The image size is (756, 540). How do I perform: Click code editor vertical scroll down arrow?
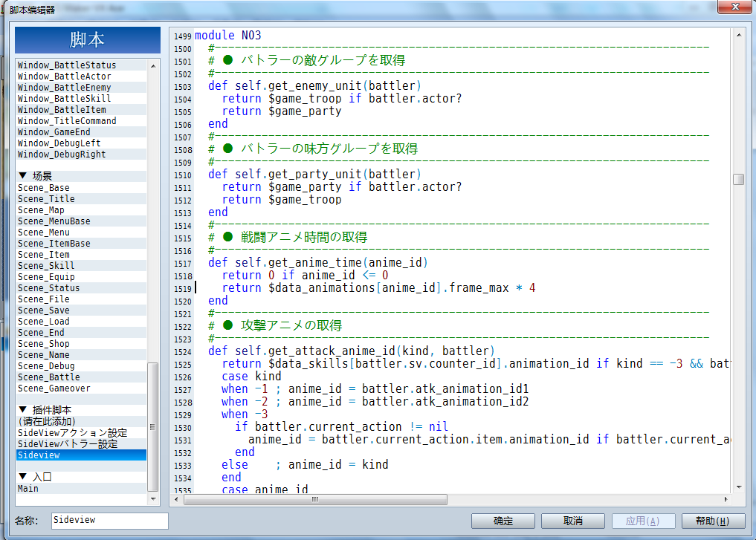point(739,487)
